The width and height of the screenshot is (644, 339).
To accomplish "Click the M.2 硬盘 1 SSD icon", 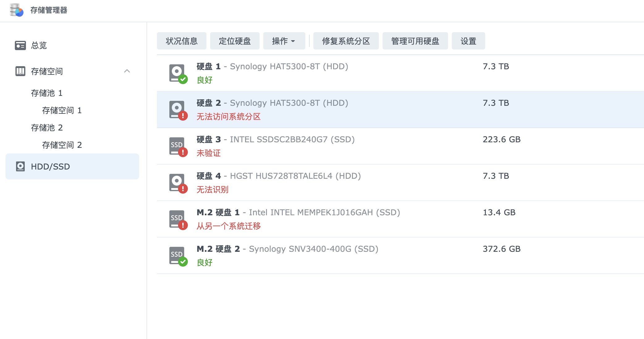I will [178, 220].
